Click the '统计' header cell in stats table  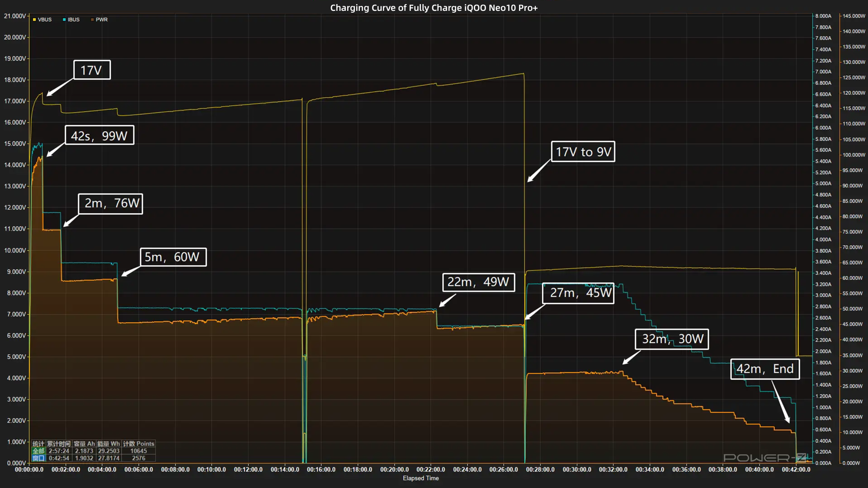point(38,444)
